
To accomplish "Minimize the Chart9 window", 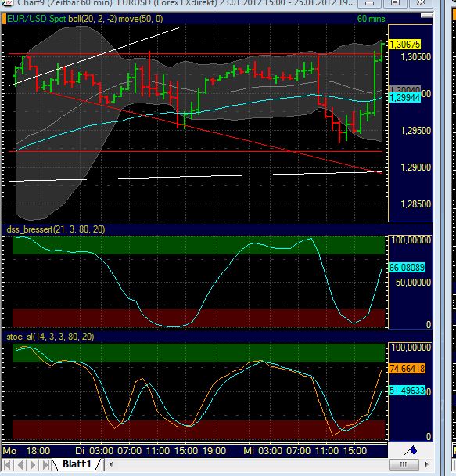I will [x=369, y=3].
